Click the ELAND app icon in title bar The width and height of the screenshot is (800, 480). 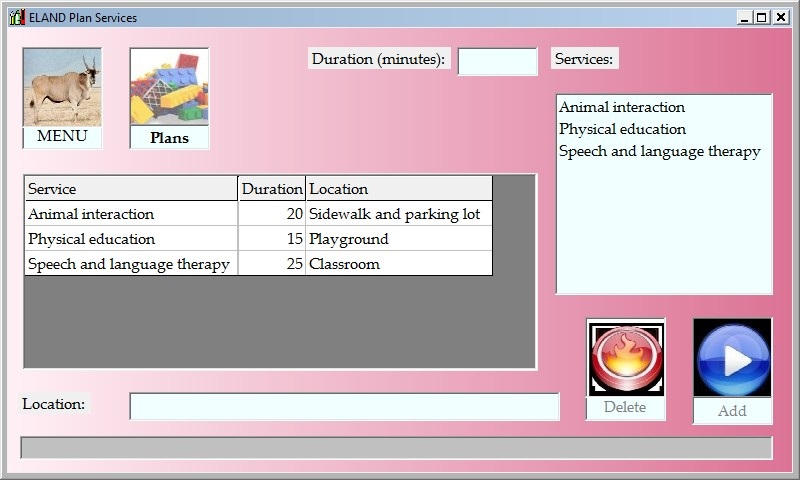(16, 17)
